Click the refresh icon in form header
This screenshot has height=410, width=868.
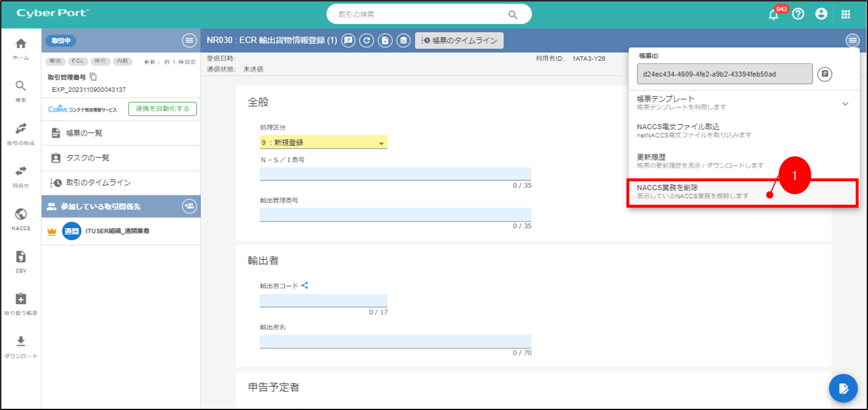366,40
